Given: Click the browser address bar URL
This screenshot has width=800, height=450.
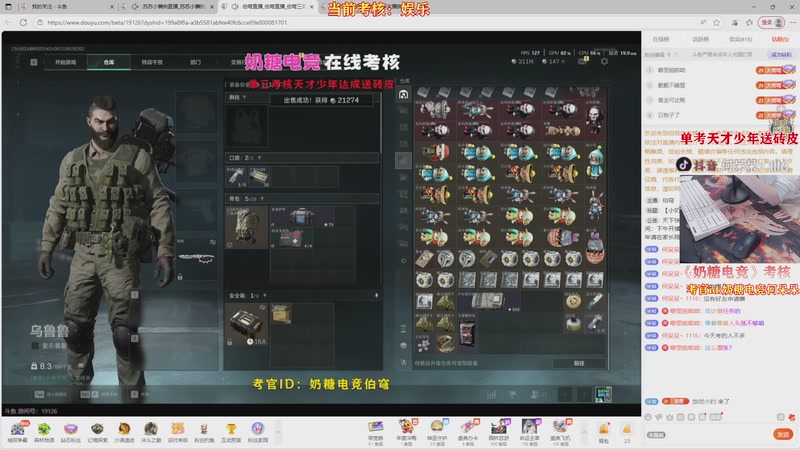Looking at the screenshot, I should pyautogui.click(x=167, y=22).
